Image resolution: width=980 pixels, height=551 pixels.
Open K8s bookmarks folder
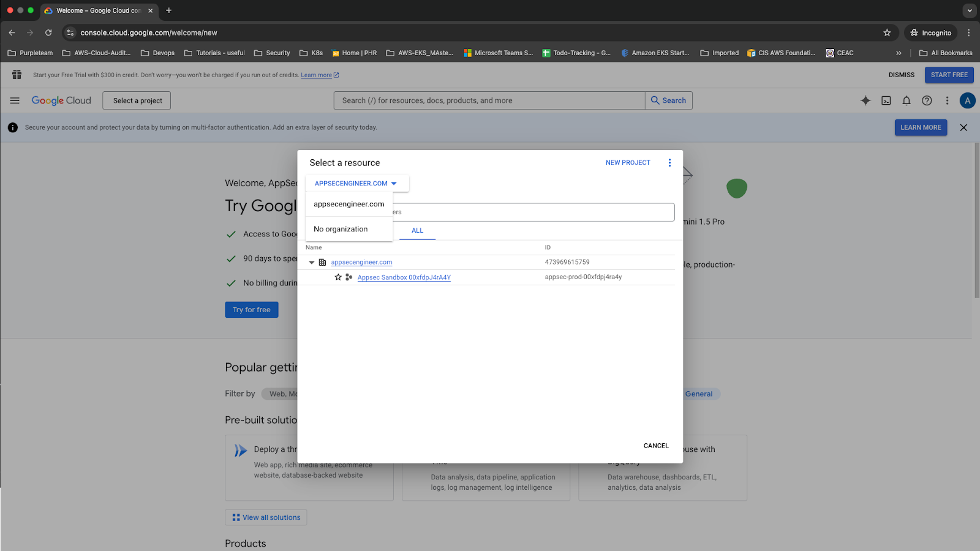click(311, 53)
